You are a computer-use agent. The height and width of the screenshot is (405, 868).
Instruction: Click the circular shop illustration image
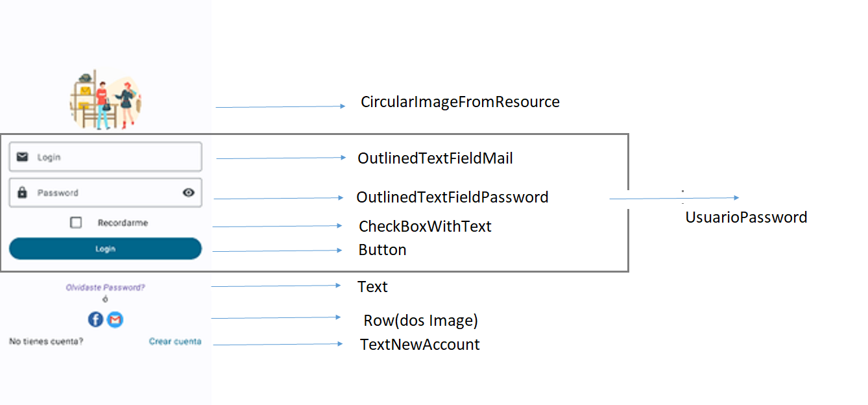pyautogui.click(x=106, y=99)
